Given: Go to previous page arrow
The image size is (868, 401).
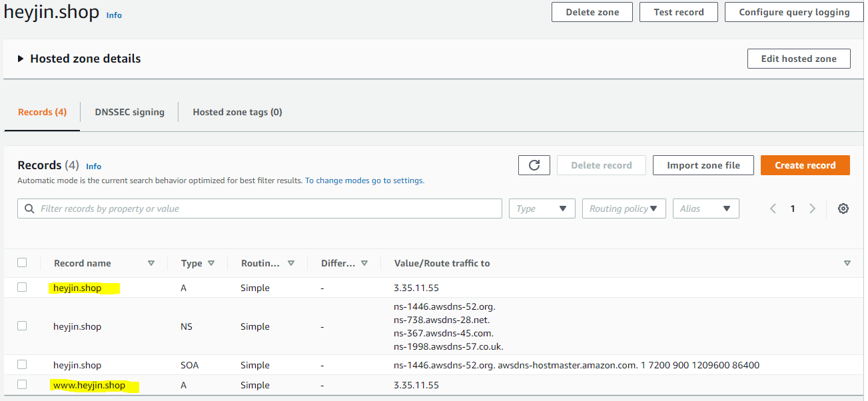Looking at the screenshot, I should pyautogui.click(x=773, y=208).
